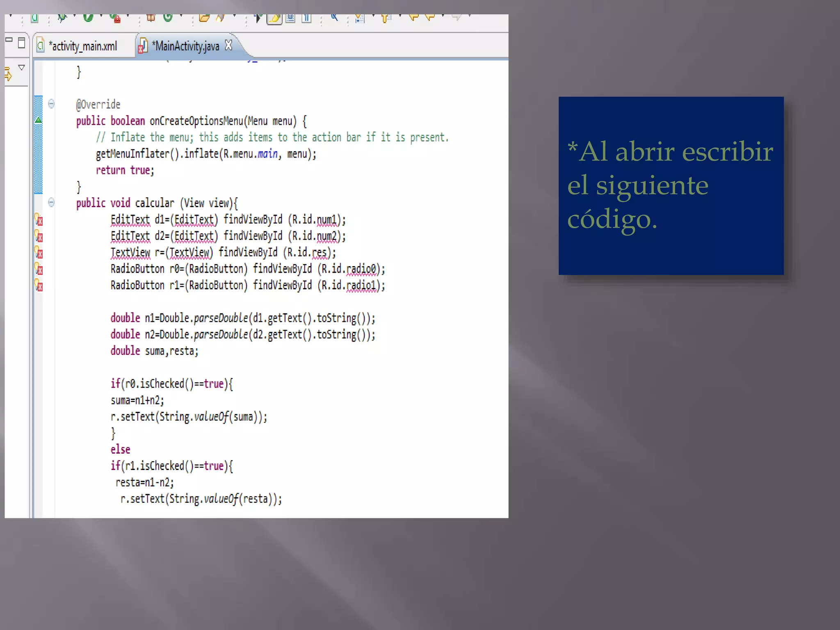Click the Debug bug icon in toolbar

[62, 18]
